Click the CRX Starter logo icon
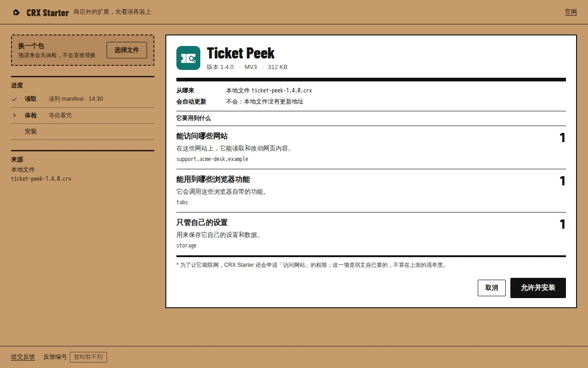This screenshot has width=588, height=368. point(17,12)
